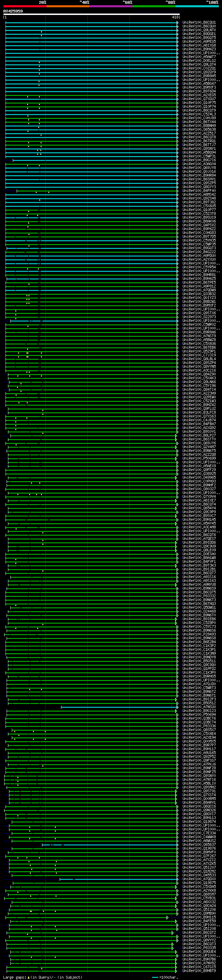The image size is (222, 980).
Task: Select the UniRef100_Q8LE09 label
Action: [x=199, y=550]
